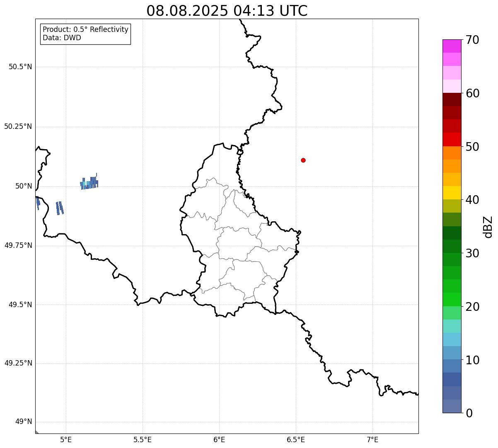The width and height of the screenshot is (498, 448).
Task: Click the 50 tick on colorbar
Action: coord(472,147)
